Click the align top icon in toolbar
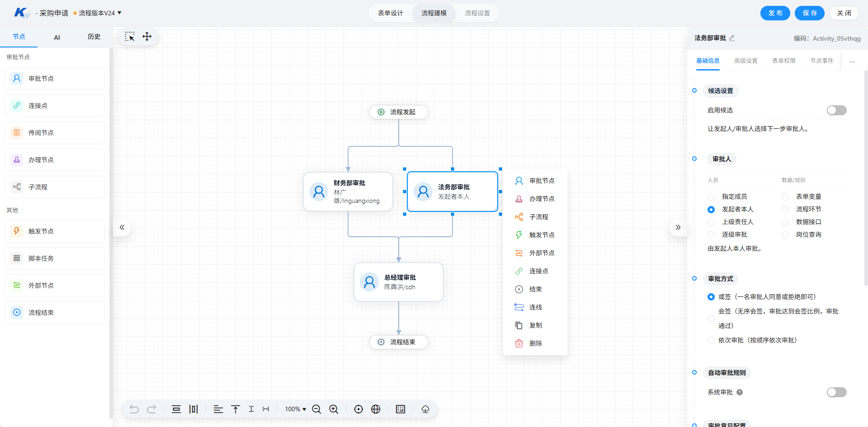 [x=236, y=409]
